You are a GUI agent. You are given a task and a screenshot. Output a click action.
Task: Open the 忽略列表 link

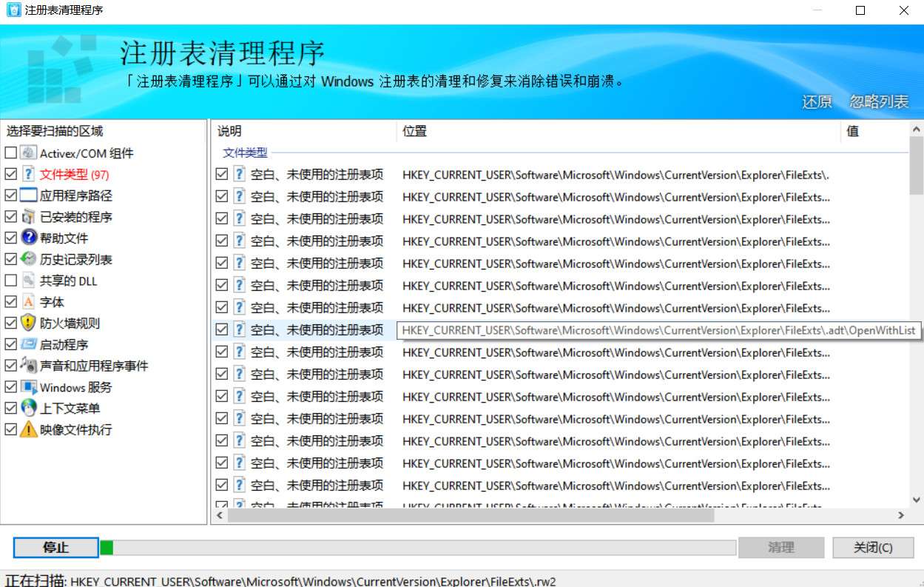click(x=879, y=102)
